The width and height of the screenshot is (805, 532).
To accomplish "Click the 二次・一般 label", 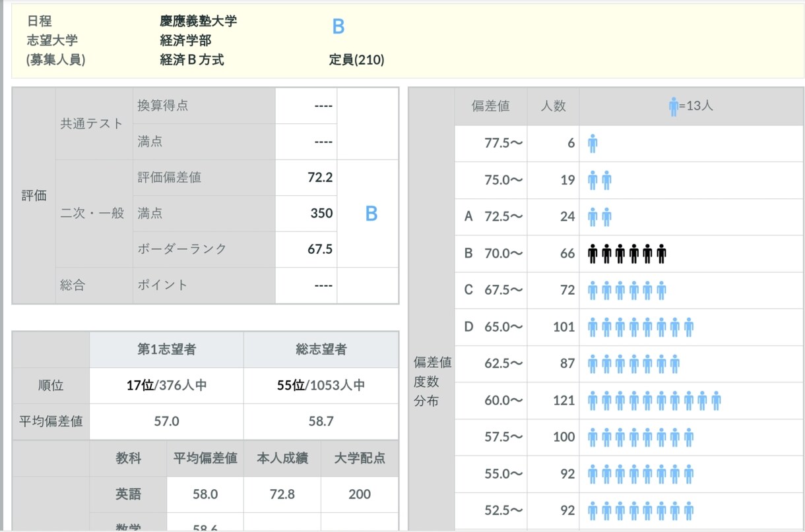I will point(92,213).
